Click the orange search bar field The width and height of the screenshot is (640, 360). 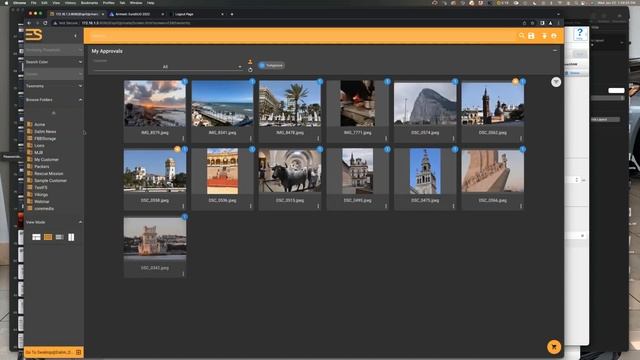coord(302,36)
